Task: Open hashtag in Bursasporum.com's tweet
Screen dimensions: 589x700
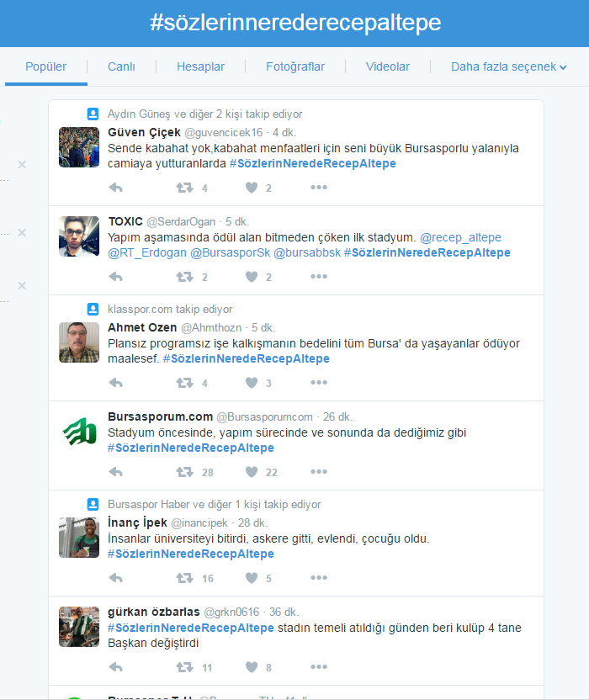Action: (x=191, y=448)
